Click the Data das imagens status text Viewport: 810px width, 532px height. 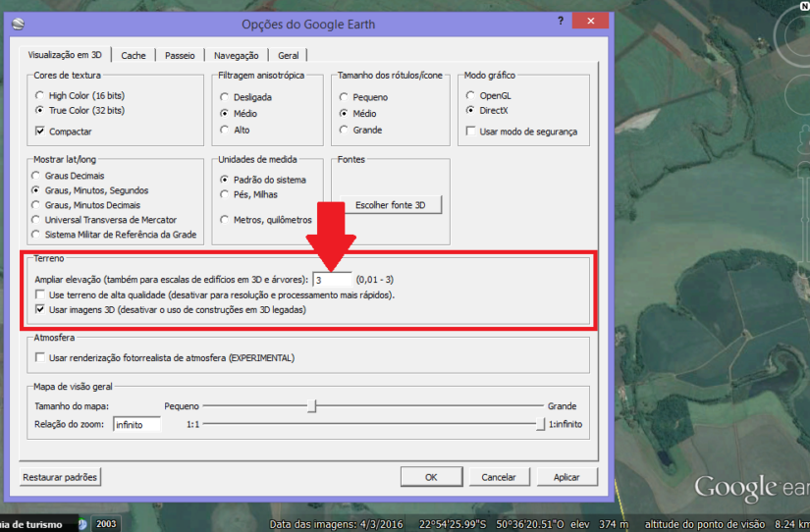tap(336, 524)
